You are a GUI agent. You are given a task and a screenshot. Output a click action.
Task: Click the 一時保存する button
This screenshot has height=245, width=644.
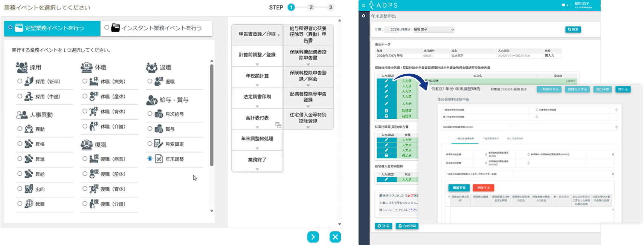coord(549,89)
